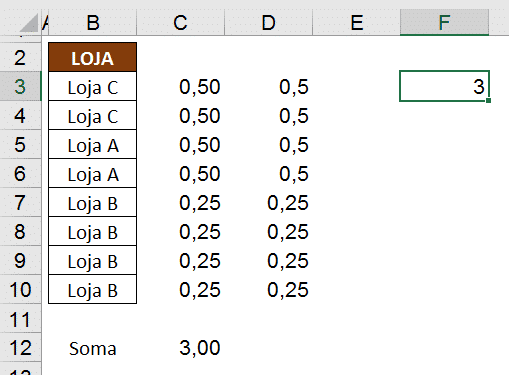Select column E header

[356, 23]
